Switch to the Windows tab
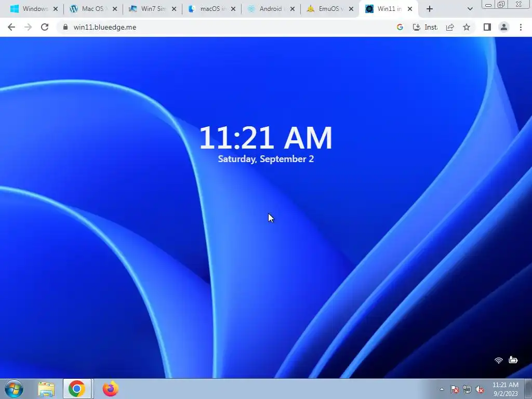 (33, 9)
